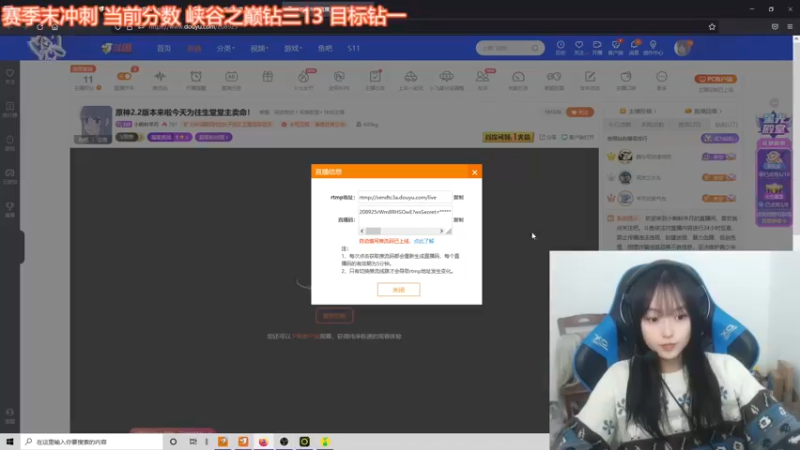Open the 关注 heart icon in header
The width and height of the screenshot is (800, 450).
[579, 47]
